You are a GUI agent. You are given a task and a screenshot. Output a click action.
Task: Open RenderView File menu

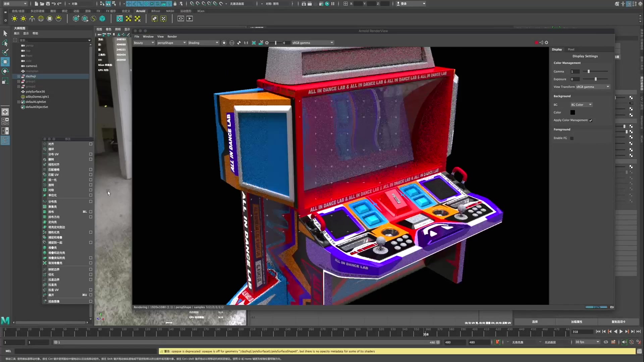pos(137,37)
